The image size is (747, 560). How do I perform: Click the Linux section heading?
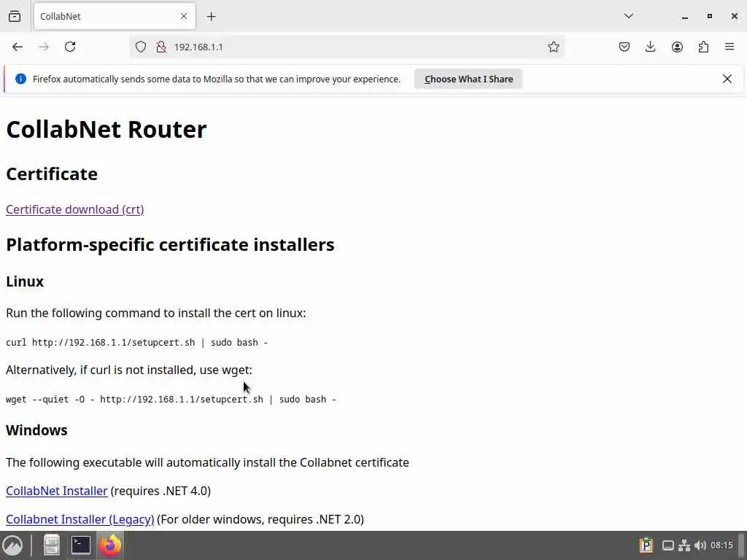(x=25, y=281)
